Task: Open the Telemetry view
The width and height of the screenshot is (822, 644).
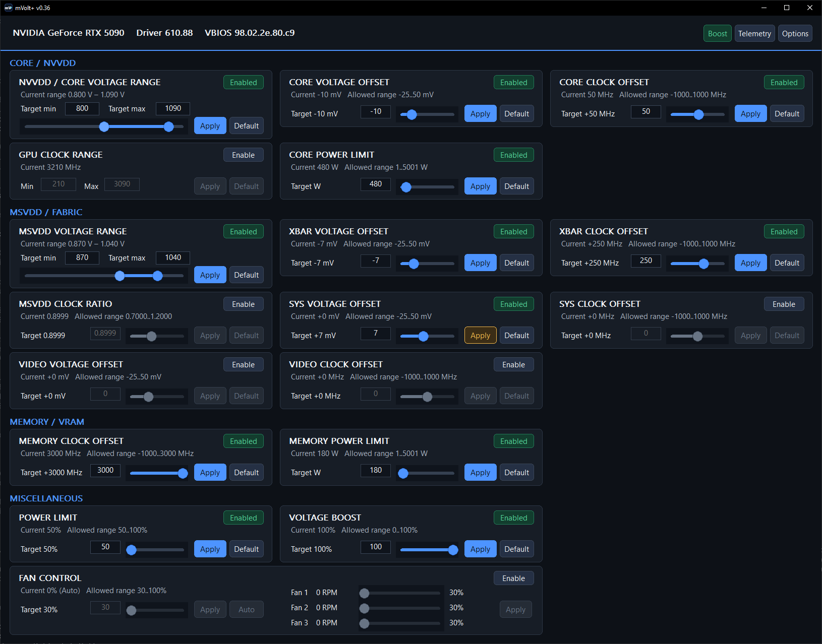Action: [x=754, y=34]
